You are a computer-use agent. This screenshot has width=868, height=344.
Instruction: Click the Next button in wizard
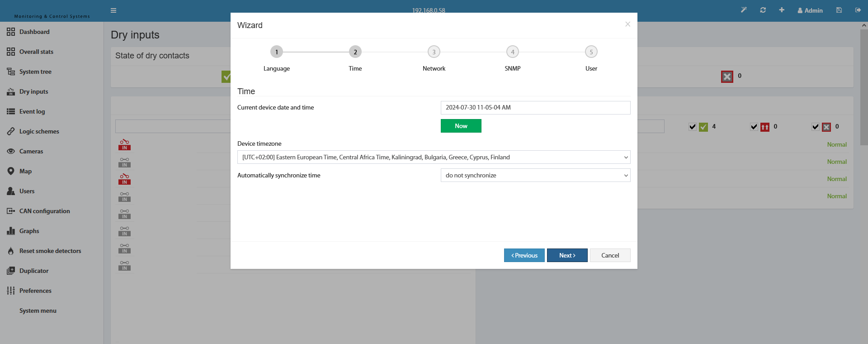567,255
